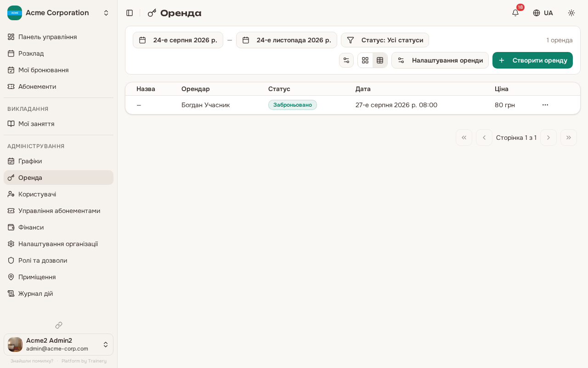
Task: Expand the Acme Corporation organization switcher
Action: (x=58, y=13)
